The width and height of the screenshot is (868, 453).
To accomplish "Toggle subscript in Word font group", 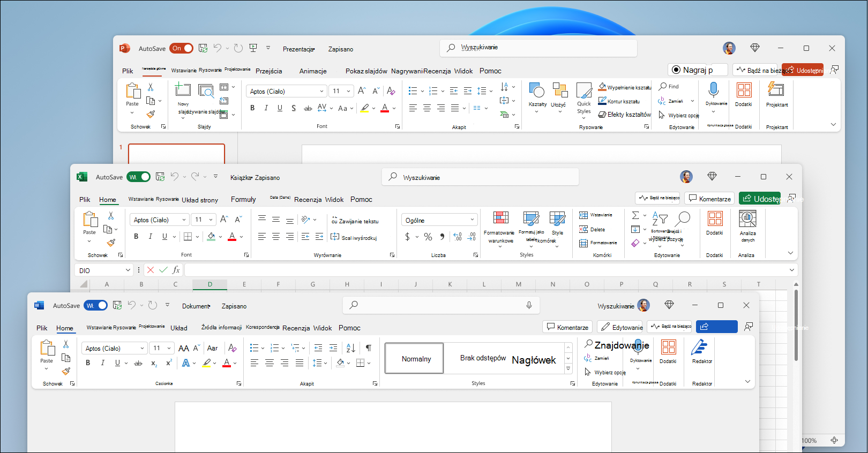I will click(154, 363).
